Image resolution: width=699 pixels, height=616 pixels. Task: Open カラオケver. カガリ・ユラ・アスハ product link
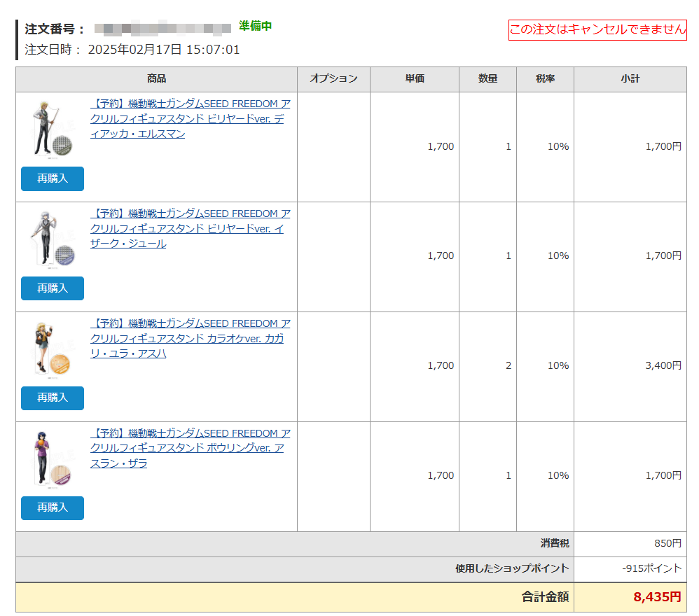[x=191, y=338]
